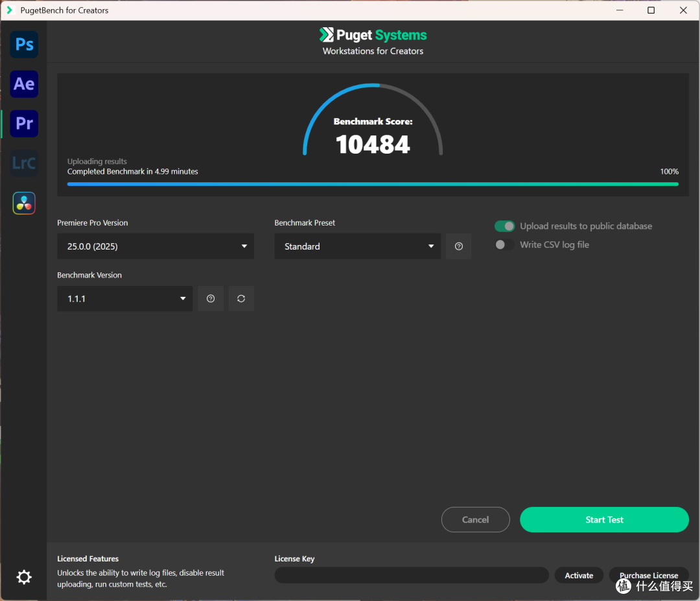The width and height of the screenshot is (700, 601).
Task: Focus the License Key input field
Action: (x=412, y=575)
